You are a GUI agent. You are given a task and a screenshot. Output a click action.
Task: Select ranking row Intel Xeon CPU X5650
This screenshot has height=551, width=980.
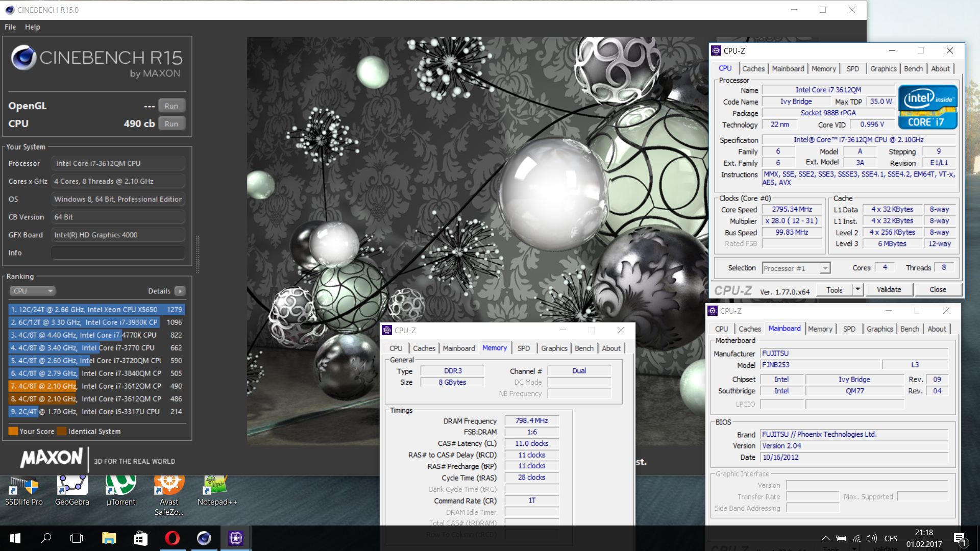(x=96, y=309)
